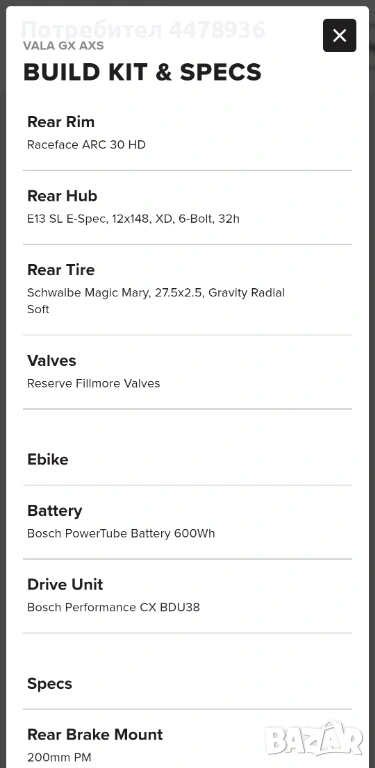The height and width of the screenshot is (768, 375).
Task: Select the Specs section header
Action: click(49, 684)
